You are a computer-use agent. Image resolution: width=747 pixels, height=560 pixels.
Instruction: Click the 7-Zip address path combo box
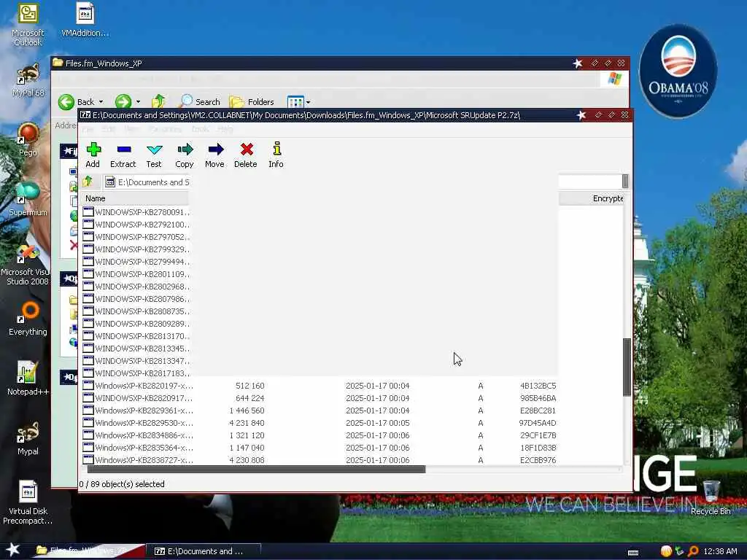(366, 182)
